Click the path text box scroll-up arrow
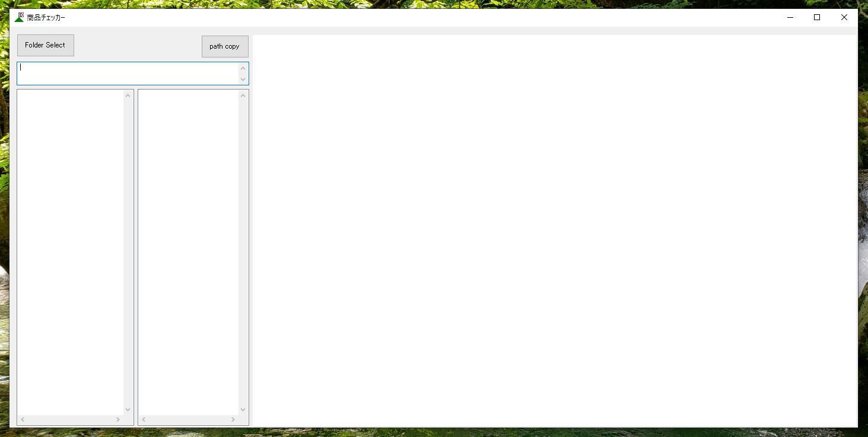This screenshot has height=437, width=868. click(243, 68)
